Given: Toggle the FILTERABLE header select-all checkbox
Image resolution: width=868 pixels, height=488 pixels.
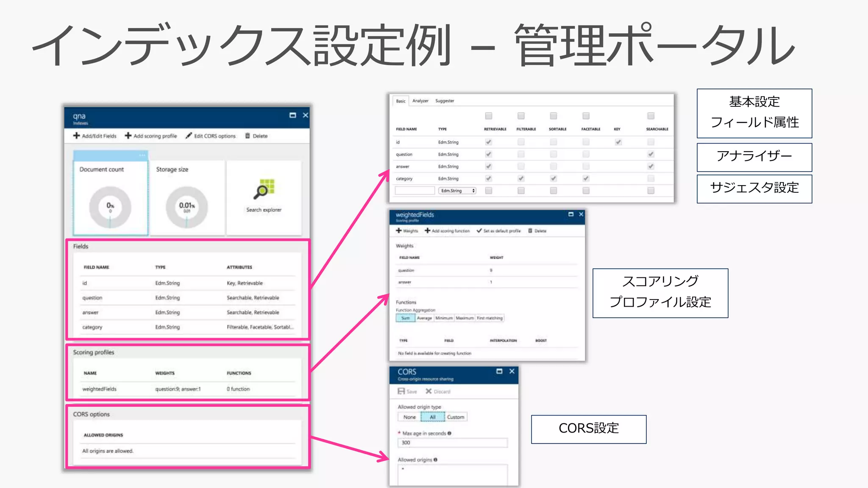Looking at the screenshot, I should tap(521, 116).
